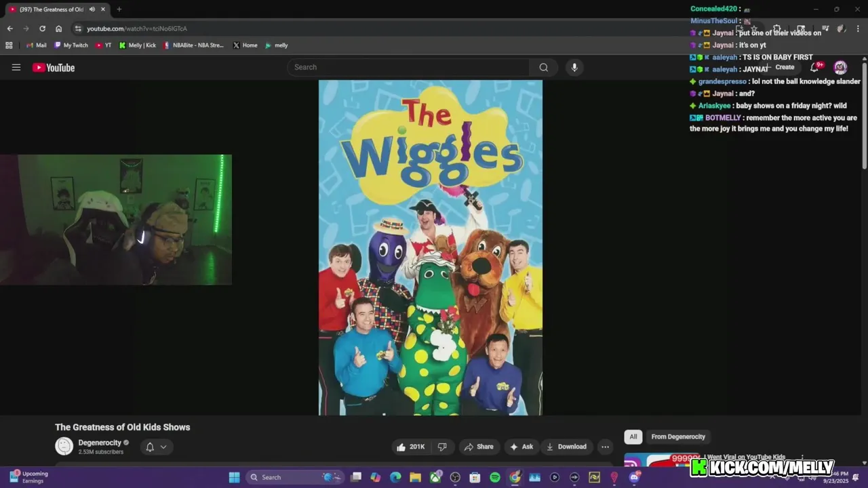This screenshot has height=488, width=868.
Task: Open the Degenerocity channel avatar
Action: click(64, 446)
